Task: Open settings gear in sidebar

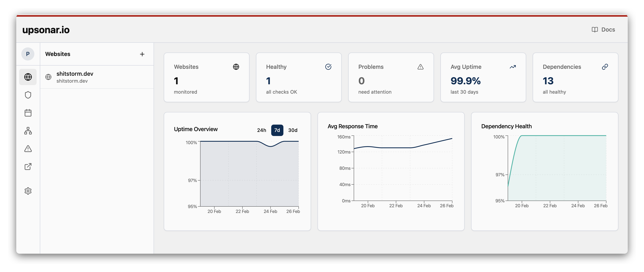Action: tap(28, 191)
